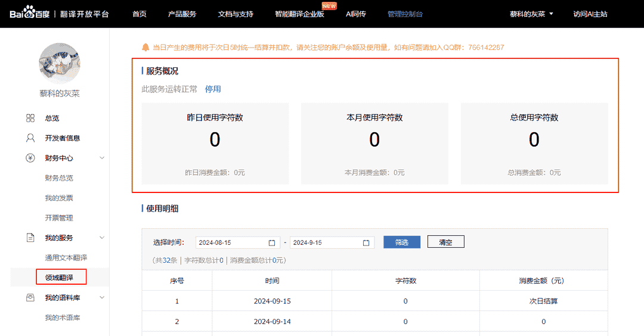Click the end date field 2024-9-15
The width and height of the screenshot is (644, 336).
click(332, 242)
